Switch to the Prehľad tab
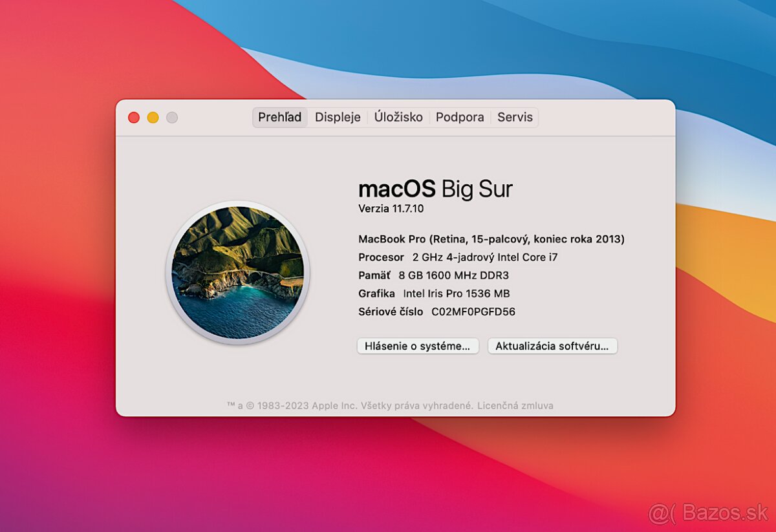This screenshot has height=532, width=776. [x=279, y=117]
